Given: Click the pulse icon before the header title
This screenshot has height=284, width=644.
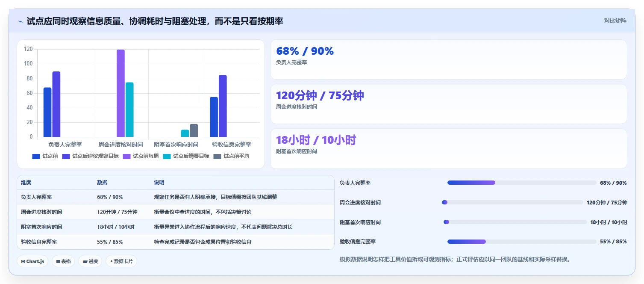Looking at the screenshot, I should pyautogui.click(x=20, y=21).
